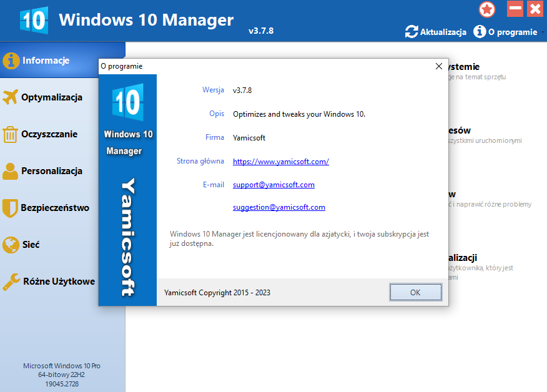Click the Sieć globe icon

(x=11, y=245)
